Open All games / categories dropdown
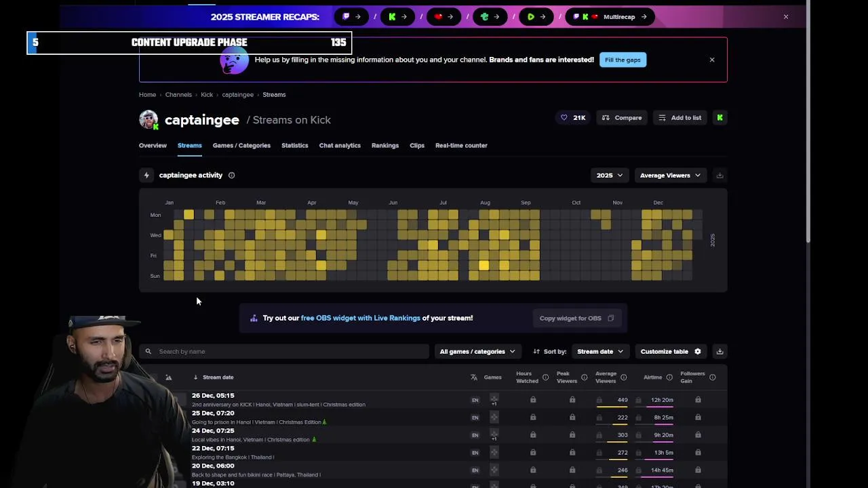 pyautogui.click(x=477, y=352)
